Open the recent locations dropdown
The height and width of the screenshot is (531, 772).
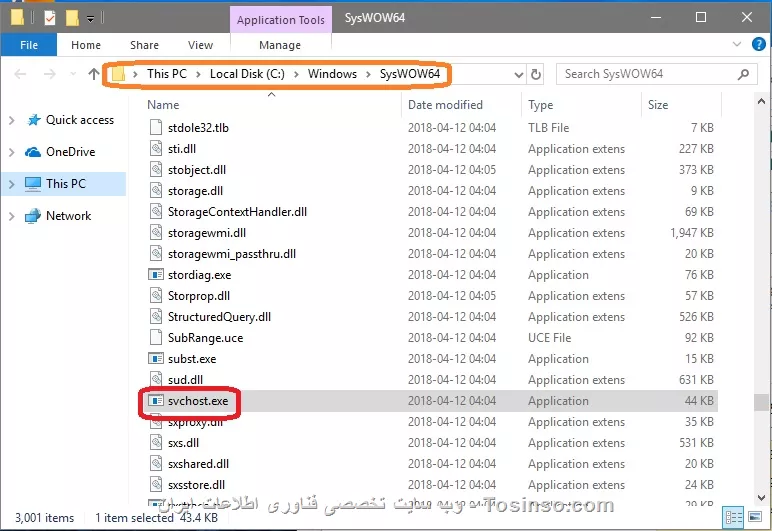coord(73,74)
